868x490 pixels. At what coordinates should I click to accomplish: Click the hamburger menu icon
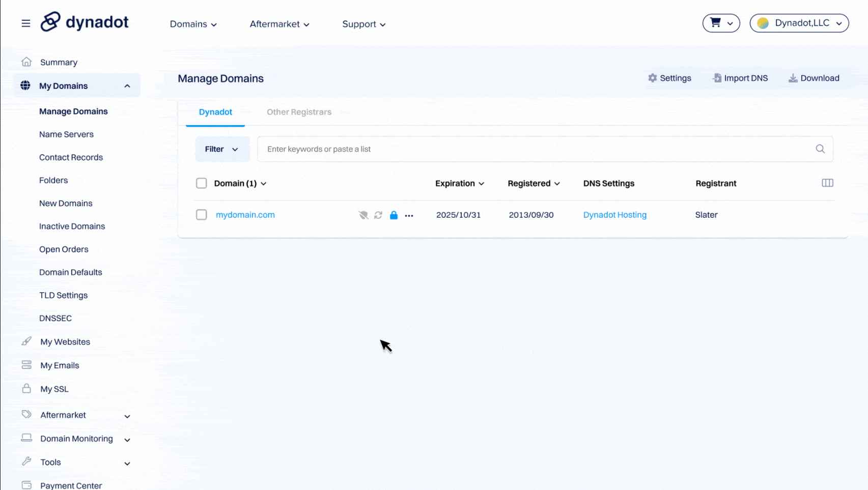point(25,23)
